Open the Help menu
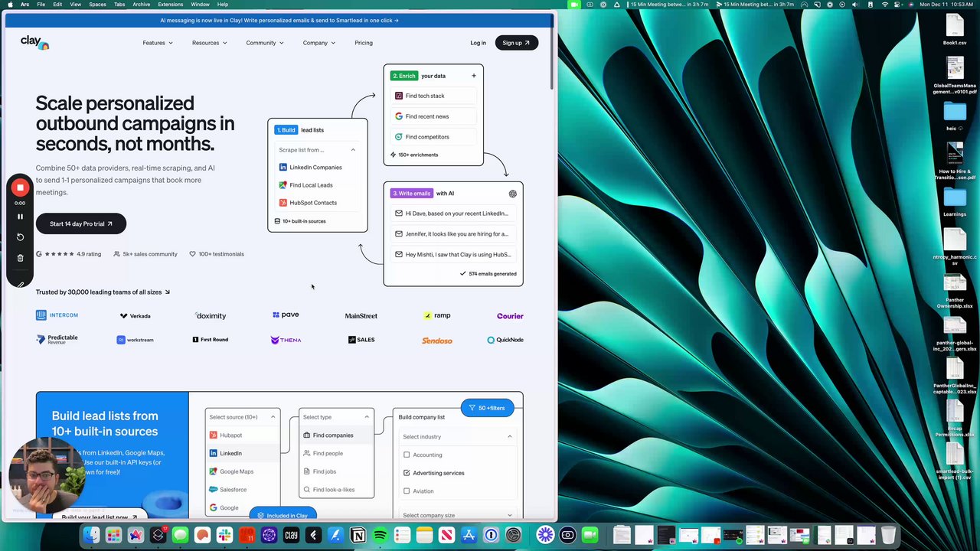980x551 pixels. pyautogui.click(x=223, y=4)
